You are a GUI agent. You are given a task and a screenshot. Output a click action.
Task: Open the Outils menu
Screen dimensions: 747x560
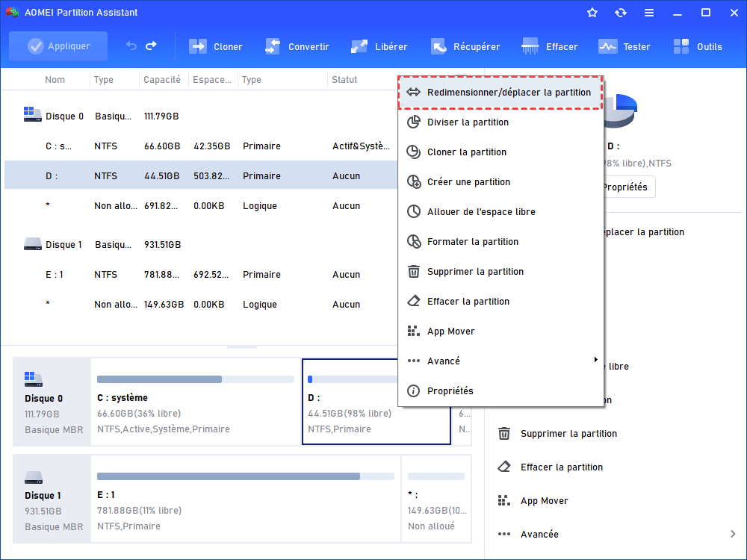(698, 46)
